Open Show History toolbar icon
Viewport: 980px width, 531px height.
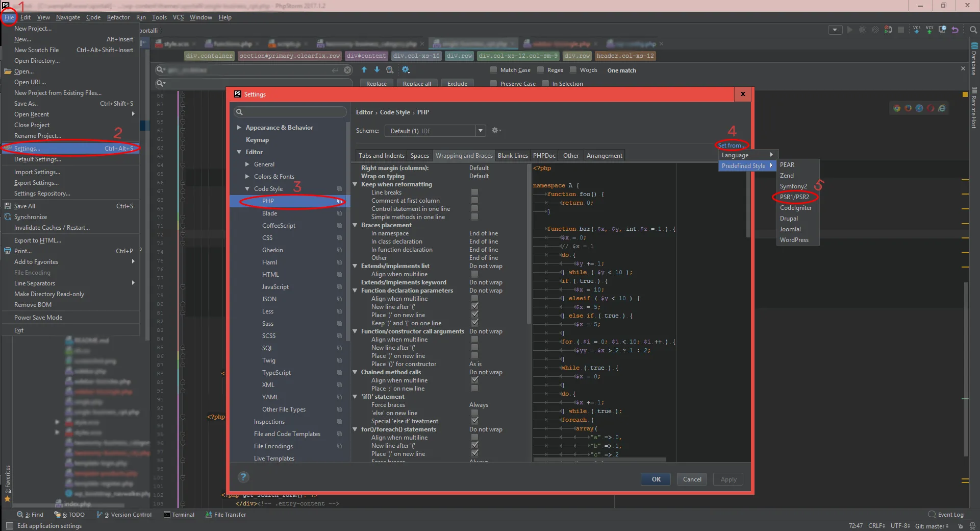942,30
